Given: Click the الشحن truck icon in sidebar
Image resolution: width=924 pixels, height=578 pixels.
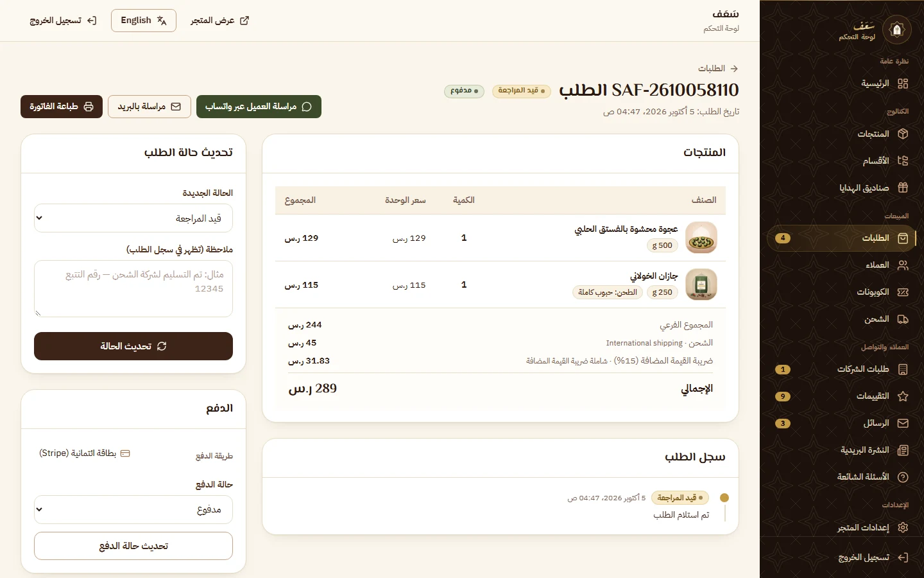Looking at the screenshot, I should [x=903, y=319].
